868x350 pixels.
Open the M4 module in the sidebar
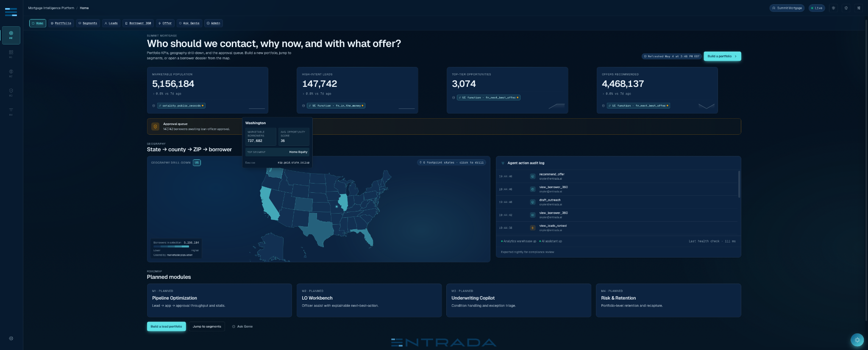tap(11, 111)
